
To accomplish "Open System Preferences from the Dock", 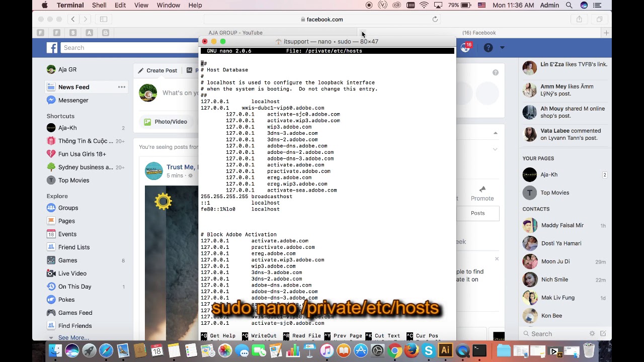I will 377,350.
